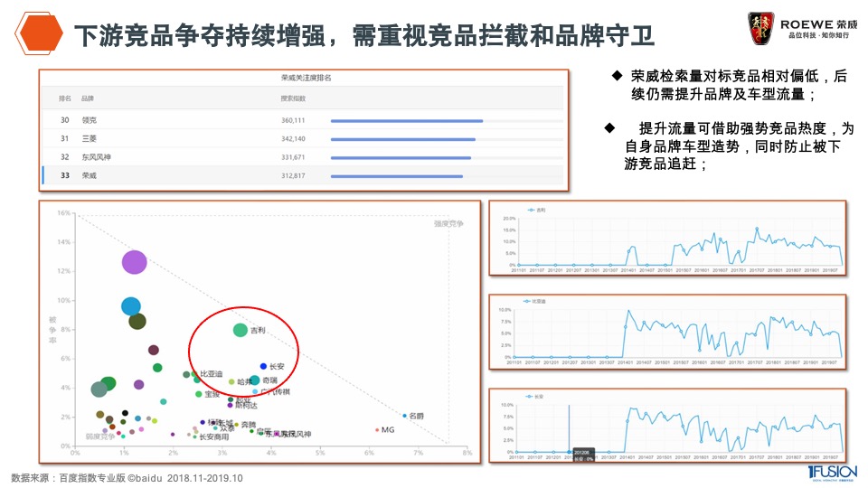Toggle the 比亚迪 legend in the second line chart

click(x=534, y=302)
